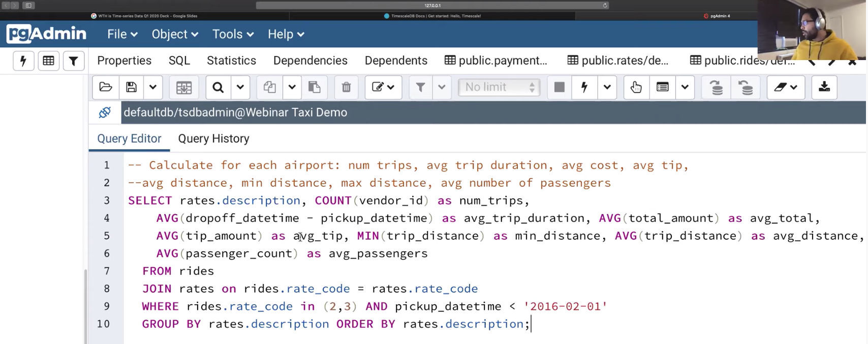Viewport: 868px width, 344px height.
Task: Click the Find magnifier icon
Action: (218, 87)
